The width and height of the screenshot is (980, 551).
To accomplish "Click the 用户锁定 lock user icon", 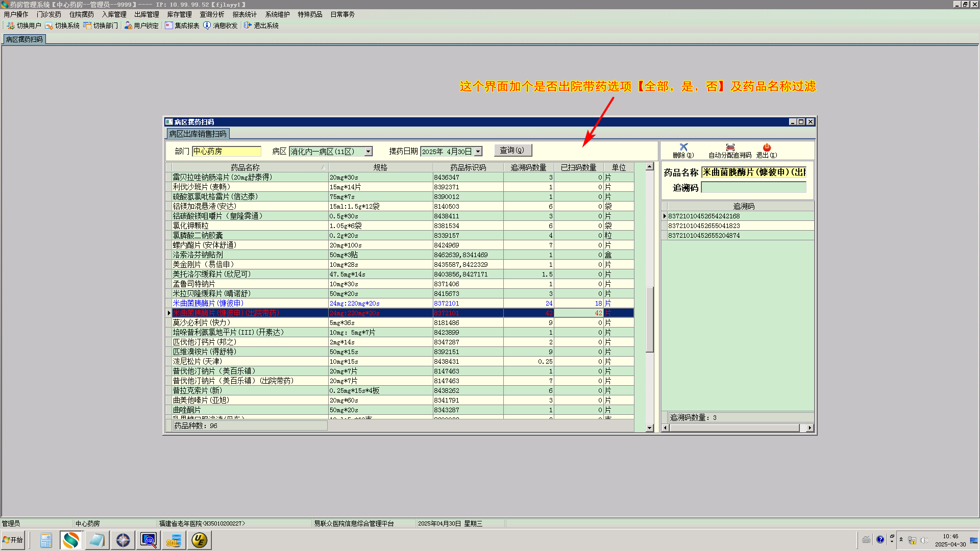I will tap(128, 26).
